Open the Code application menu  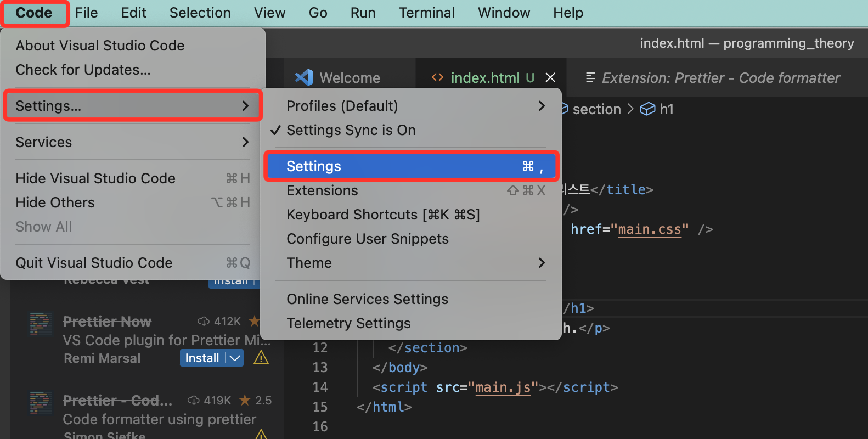(x=34, y=13)
